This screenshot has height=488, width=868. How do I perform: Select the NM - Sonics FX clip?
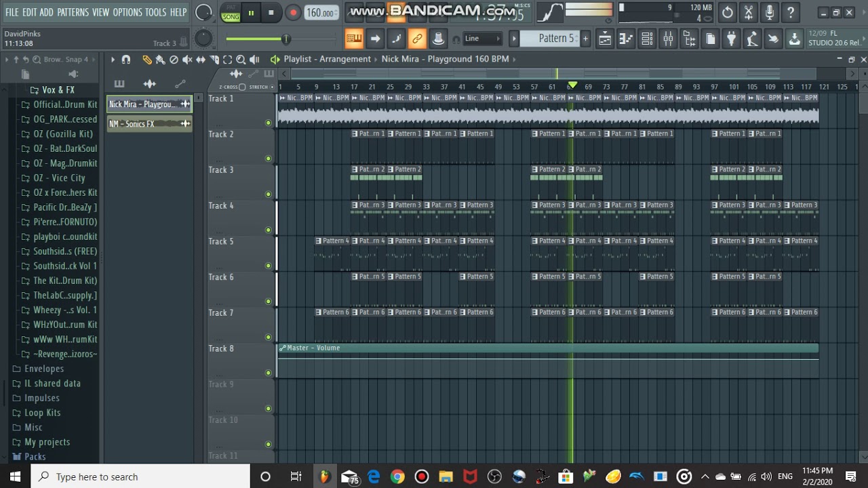pos(149,124)
